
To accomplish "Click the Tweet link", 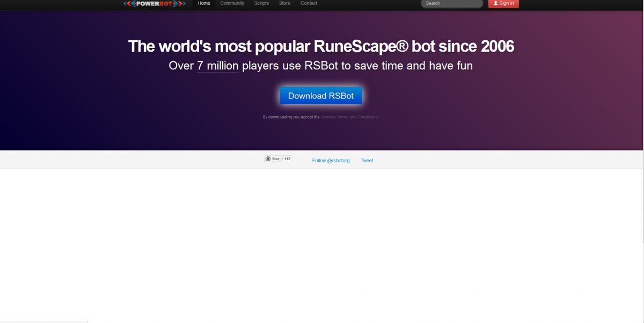I will coord(367,161).
